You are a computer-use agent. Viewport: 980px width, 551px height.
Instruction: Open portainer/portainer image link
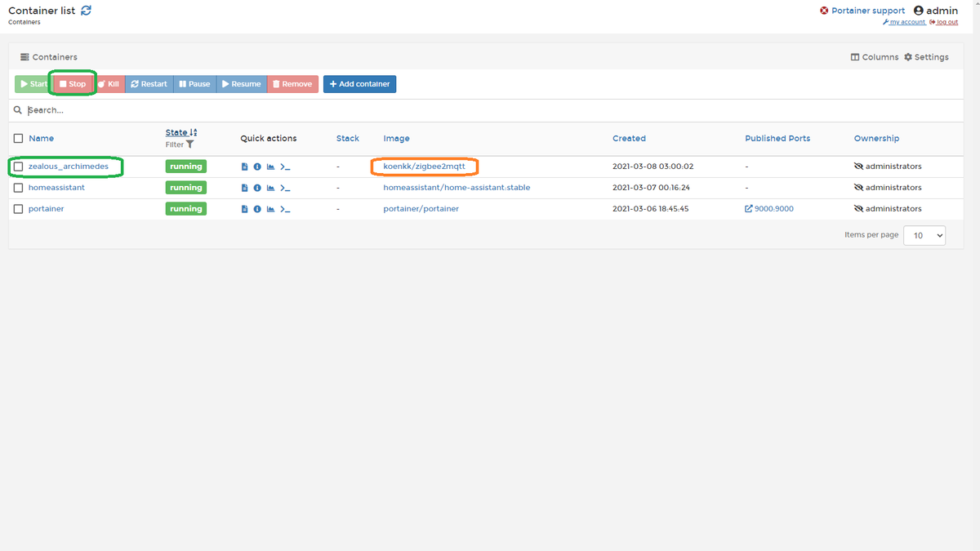pos(421,209)
